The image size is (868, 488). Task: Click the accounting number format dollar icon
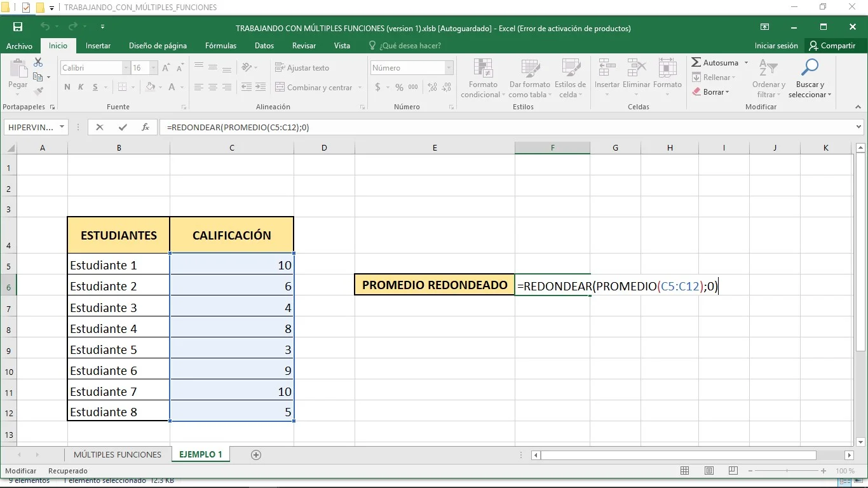coord(377,87)
